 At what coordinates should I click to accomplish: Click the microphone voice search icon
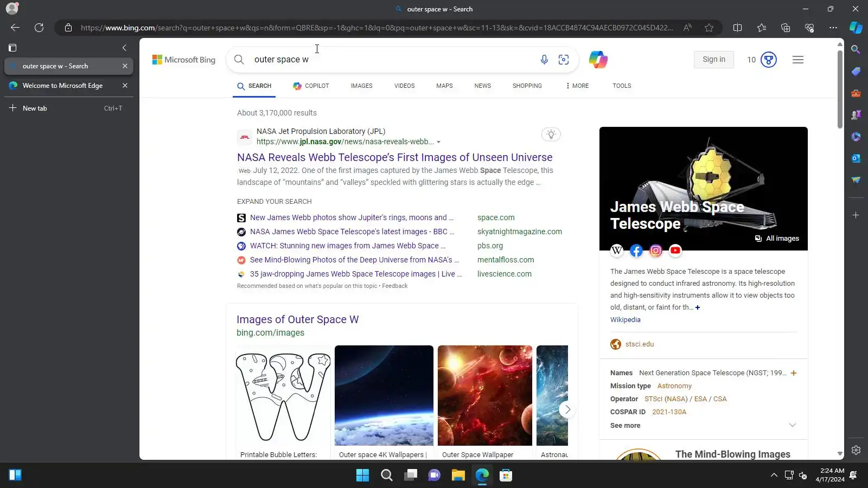pyautogui.click(x=544, y=60)
